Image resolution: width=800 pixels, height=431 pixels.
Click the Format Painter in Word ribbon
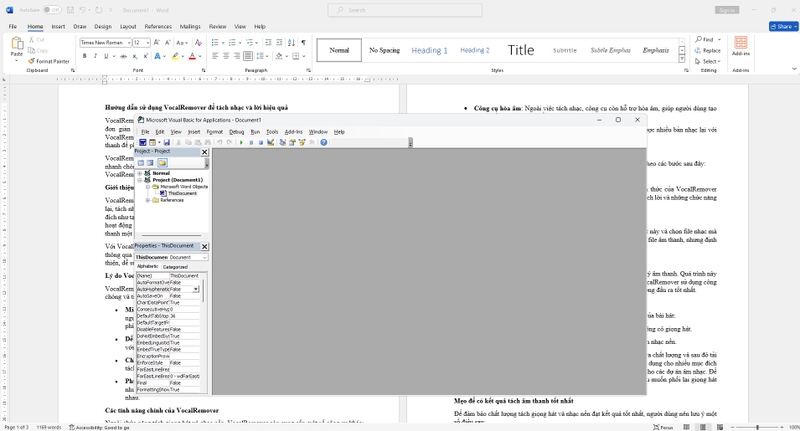click(x=50, y=61)
